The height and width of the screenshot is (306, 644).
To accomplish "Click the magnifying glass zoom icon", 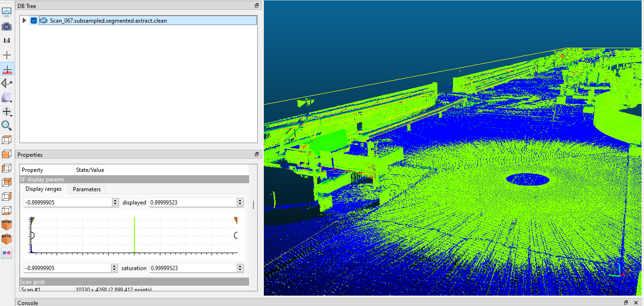I will (7, 126).
